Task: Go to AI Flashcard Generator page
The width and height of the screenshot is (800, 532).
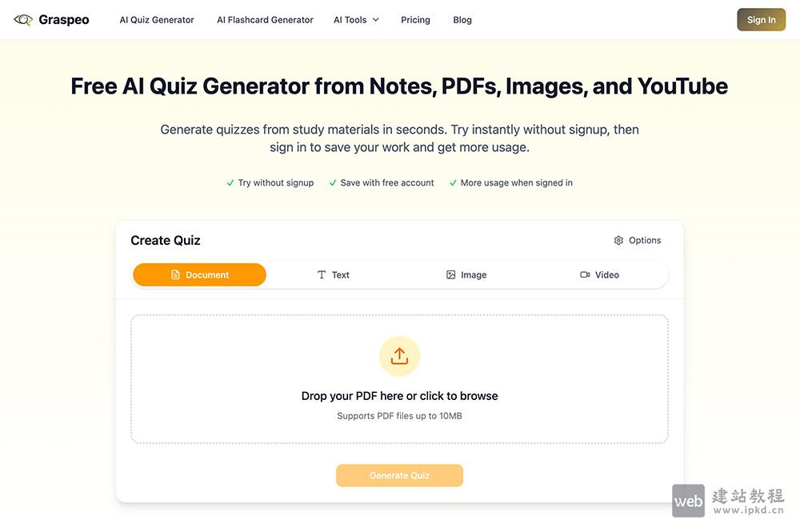Action: point(265,20)
